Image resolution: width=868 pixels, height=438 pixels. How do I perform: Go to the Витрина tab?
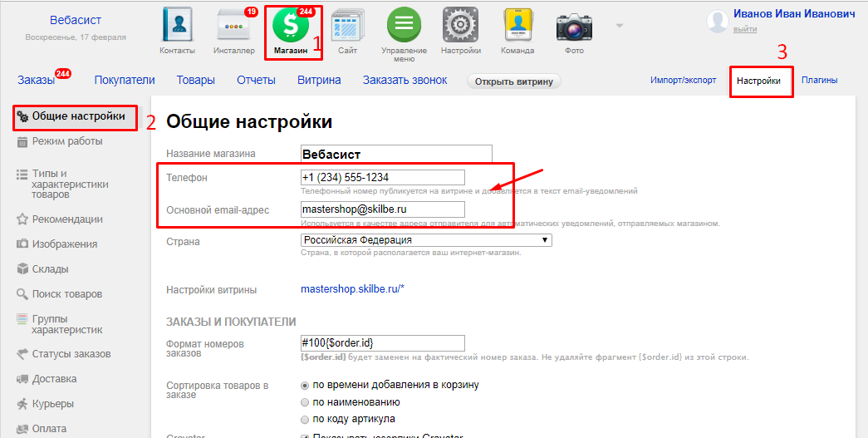(x=319, y=81)
